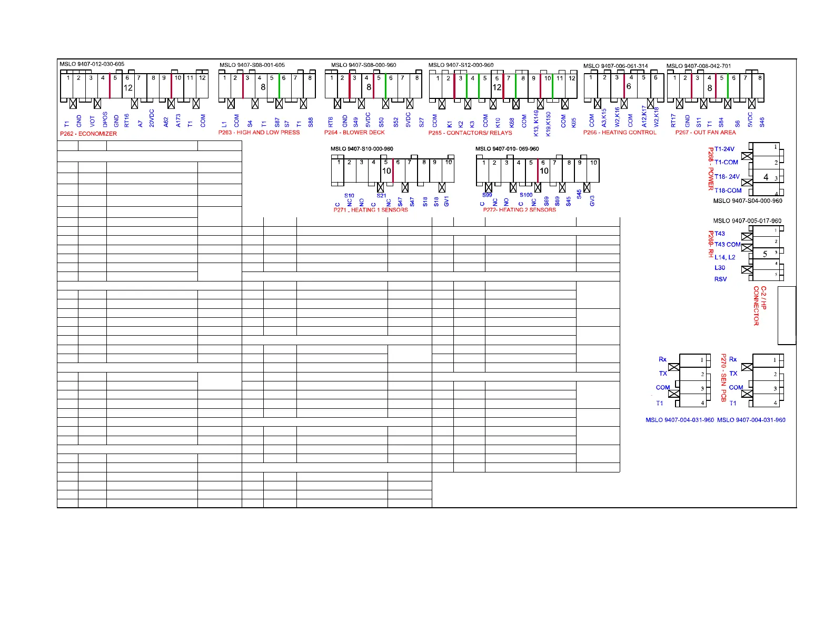Click the S49 pin label
The width and height of the screenshot is (834, 644).
(x=355, y=122)
